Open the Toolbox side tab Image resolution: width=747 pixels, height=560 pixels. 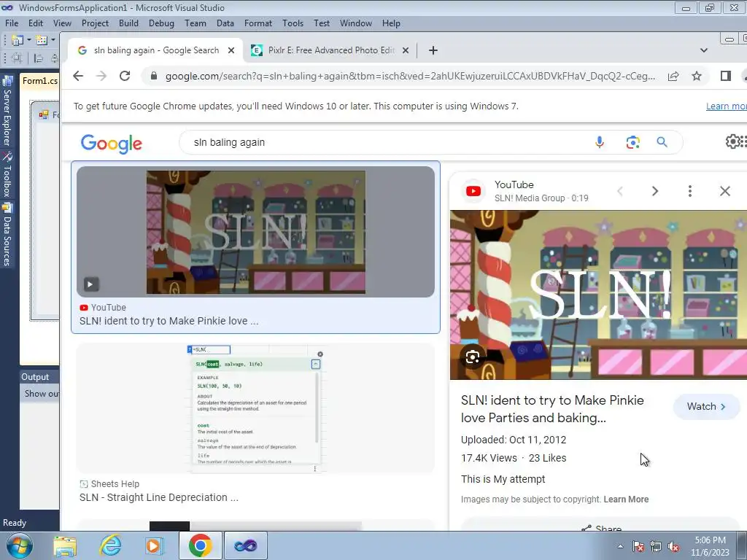point(7,175)
